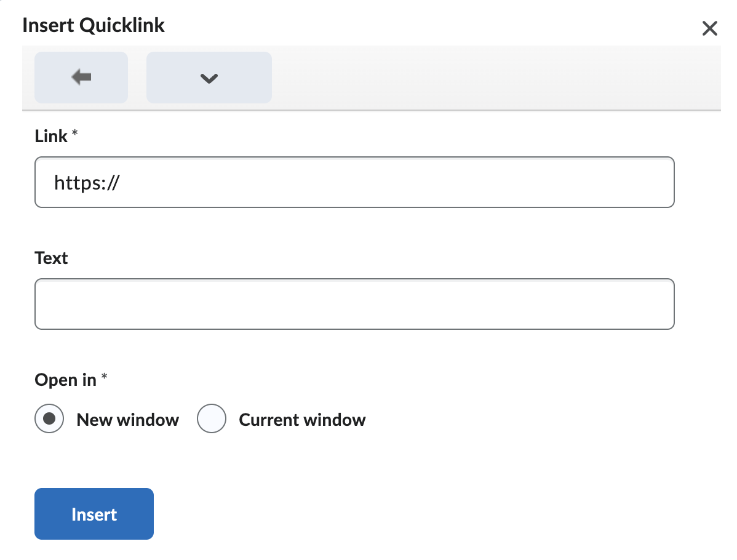Click the "New window" option label
The image size is (737, 560).
pos(127,420)
